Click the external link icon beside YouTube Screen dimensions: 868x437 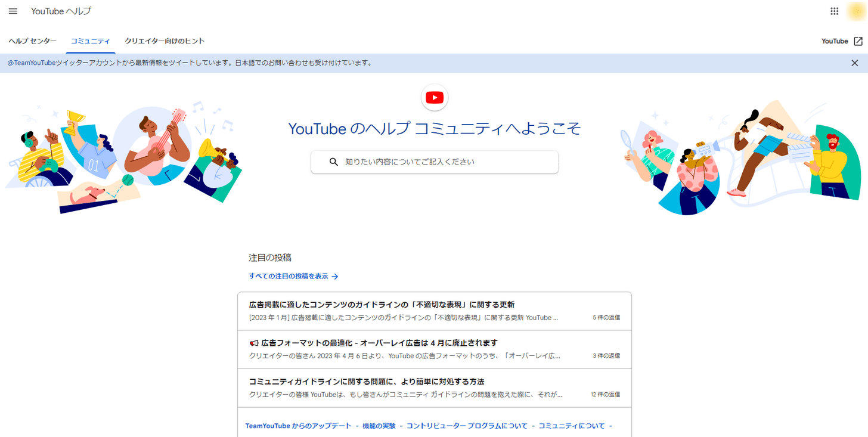tap(858, 41)
